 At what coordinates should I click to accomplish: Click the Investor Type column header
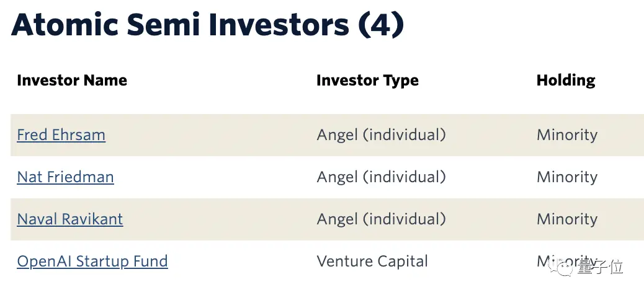tap(367, 81)
